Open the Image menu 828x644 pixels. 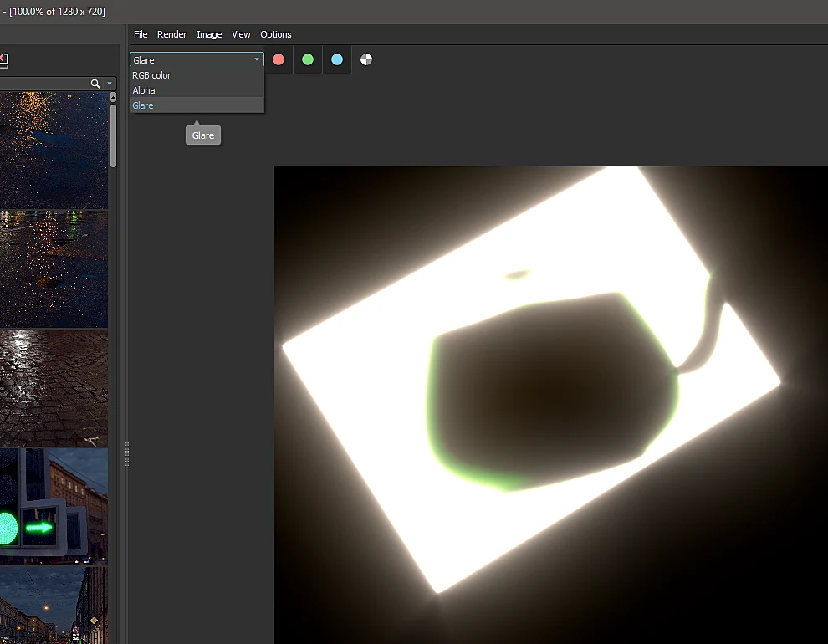point(209,34)
